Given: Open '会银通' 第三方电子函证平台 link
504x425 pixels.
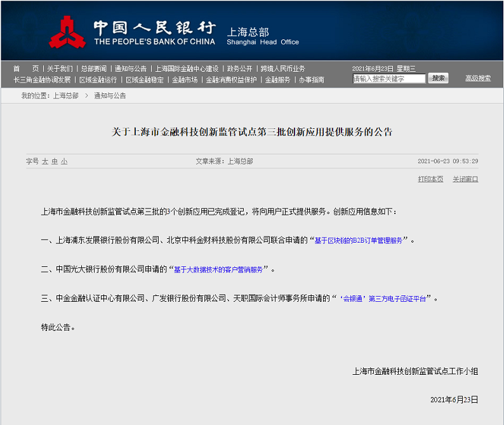Looking at the screenshot, I should tap(383, 299).
